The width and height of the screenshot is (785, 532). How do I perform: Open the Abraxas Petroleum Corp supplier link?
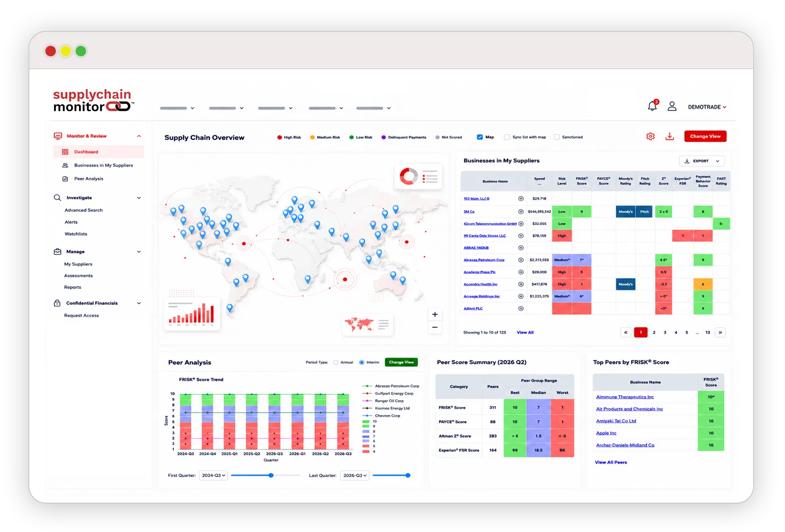pyautogui.click(x=484, y=260)
